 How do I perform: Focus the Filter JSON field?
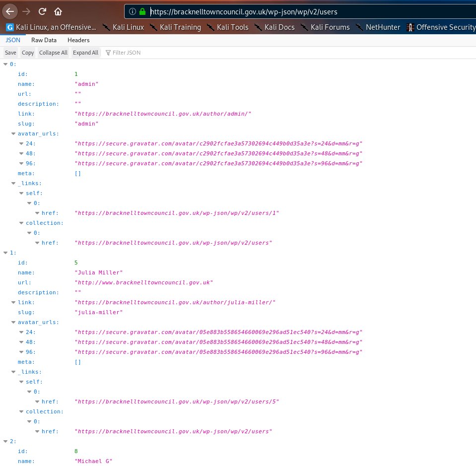tap(127, 53)
